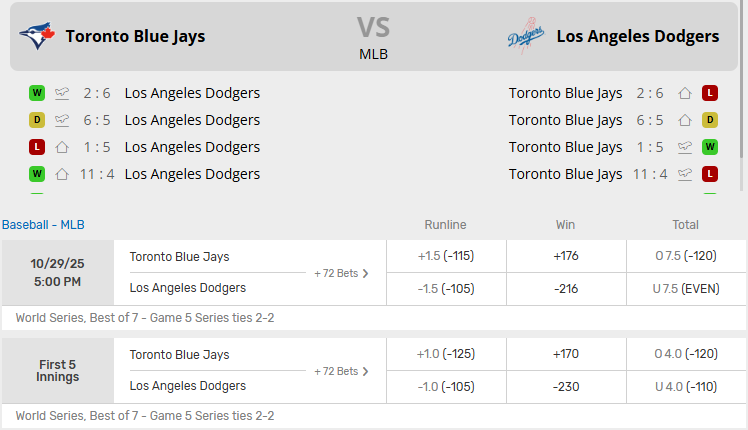Click red L badge beside right-side 11:4 result
The image size is (748, 430).
pyautogui.click(x=710, y=174)
